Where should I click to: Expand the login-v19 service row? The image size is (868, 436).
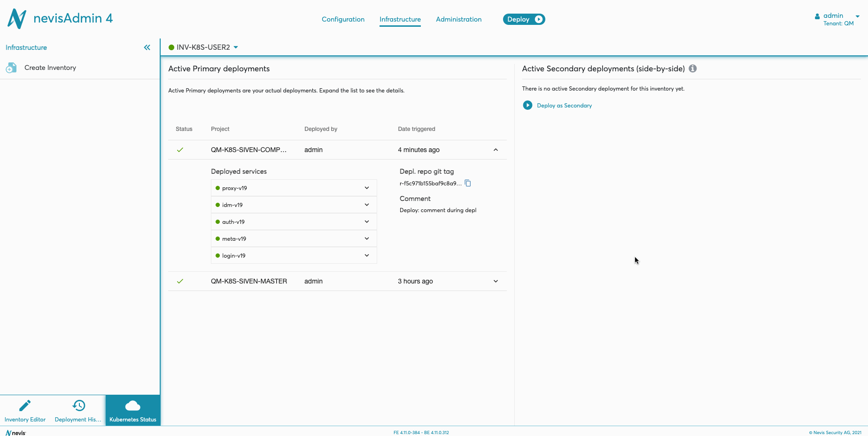point(367,256)
